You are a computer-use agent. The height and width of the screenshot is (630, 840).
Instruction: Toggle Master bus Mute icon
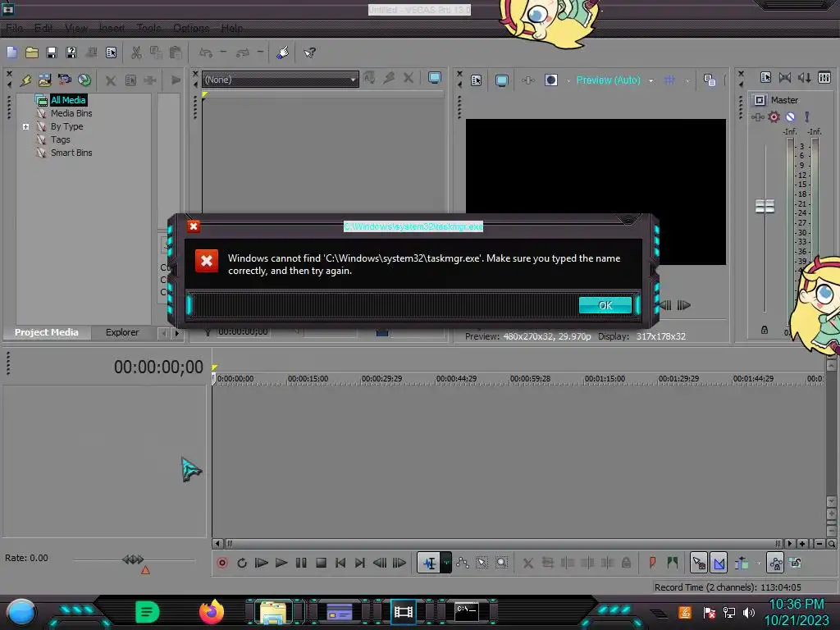790,116
